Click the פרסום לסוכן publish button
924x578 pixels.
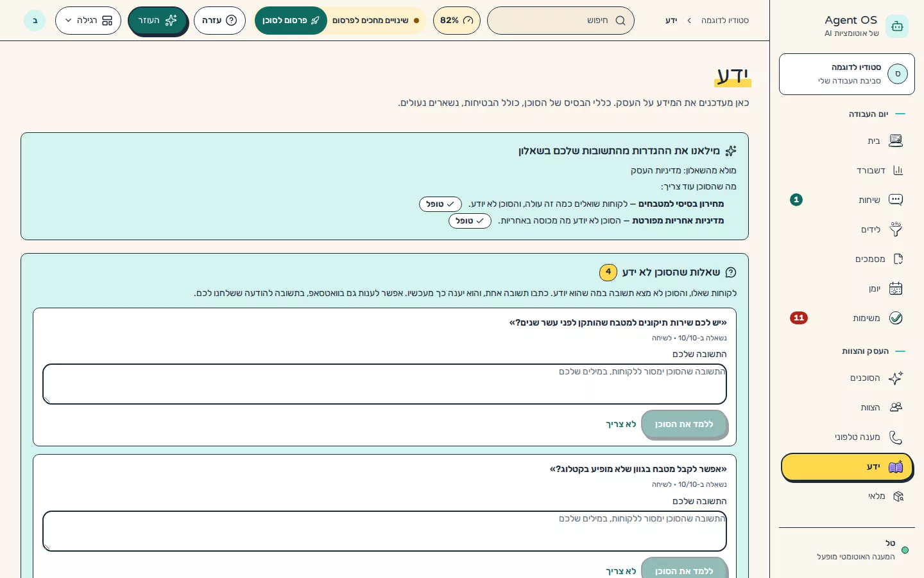click(x=291, y=21)
